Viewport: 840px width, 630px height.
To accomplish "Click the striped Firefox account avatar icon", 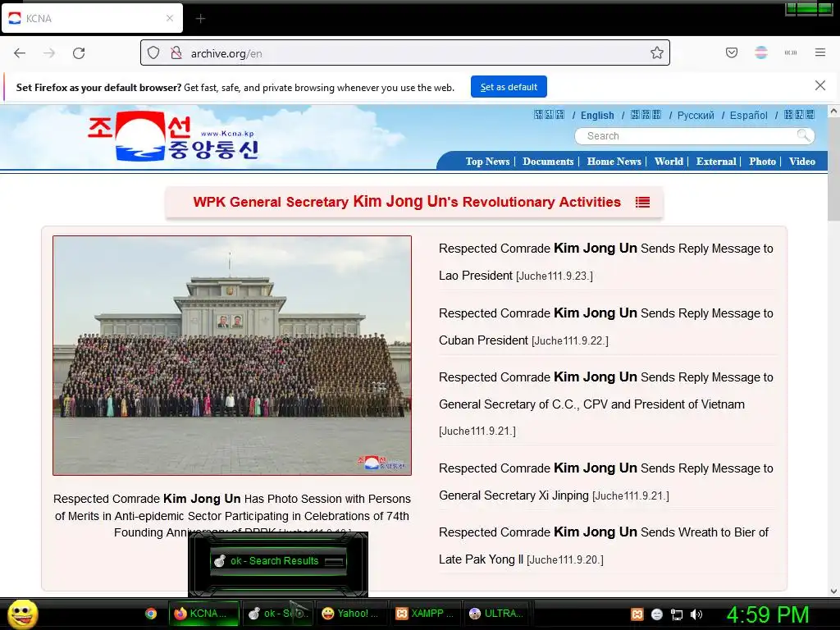I will tap(761, 52).
